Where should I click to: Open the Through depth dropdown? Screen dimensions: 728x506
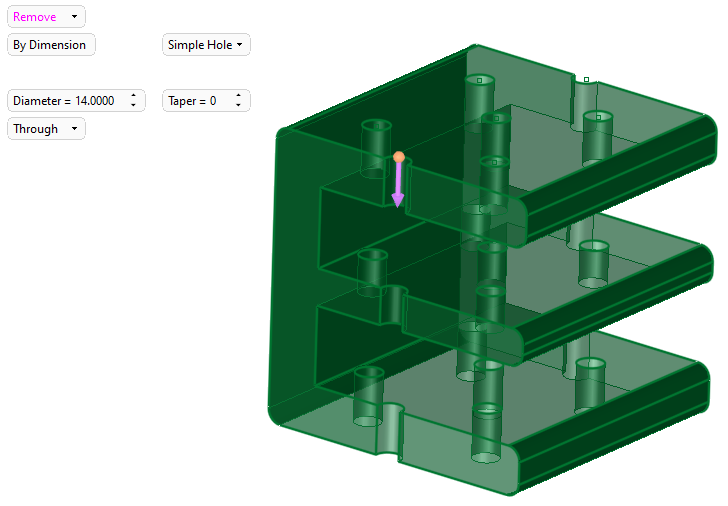[46, 129]
